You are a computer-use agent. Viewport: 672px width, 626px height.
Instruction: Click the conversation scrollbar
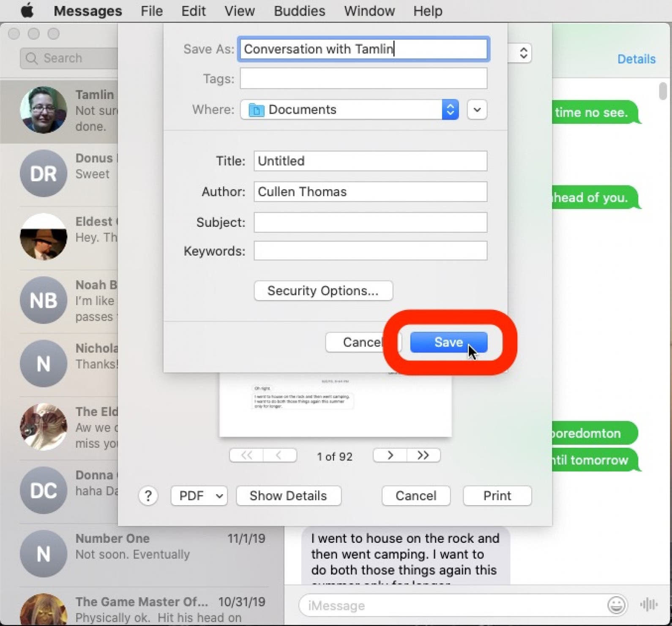pyautogui.click(x=663, y=92)
